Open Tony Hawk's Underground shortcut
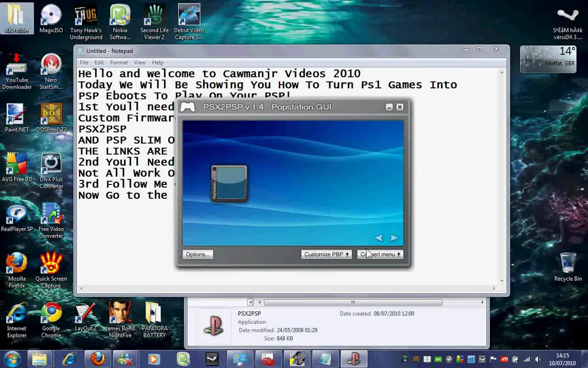Screen dimensions: 588x368 click(x=86, y=22)
